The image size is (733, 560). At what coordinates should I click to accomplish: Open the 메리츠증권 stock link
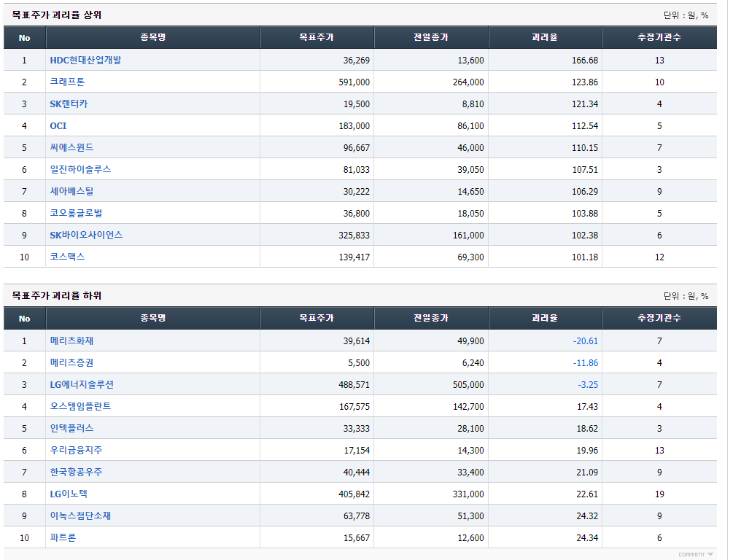click(71, 362)
